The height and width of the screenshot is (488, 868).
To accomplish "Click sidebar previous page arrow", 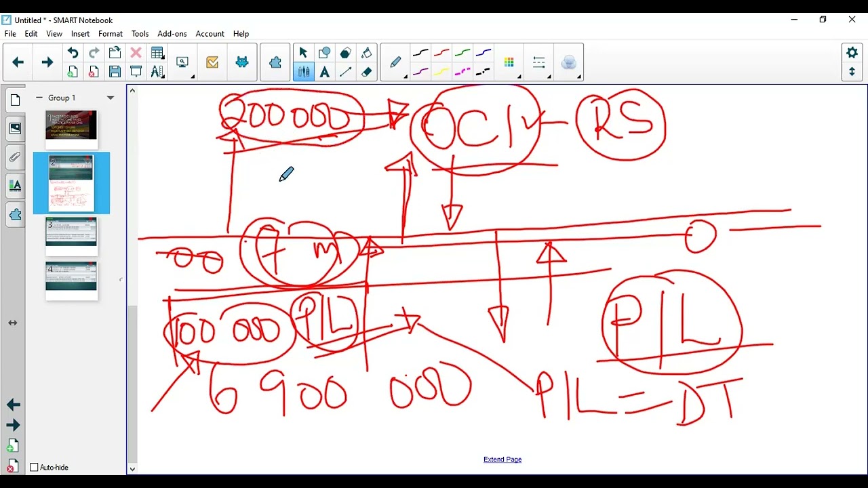I will [13, 405].
